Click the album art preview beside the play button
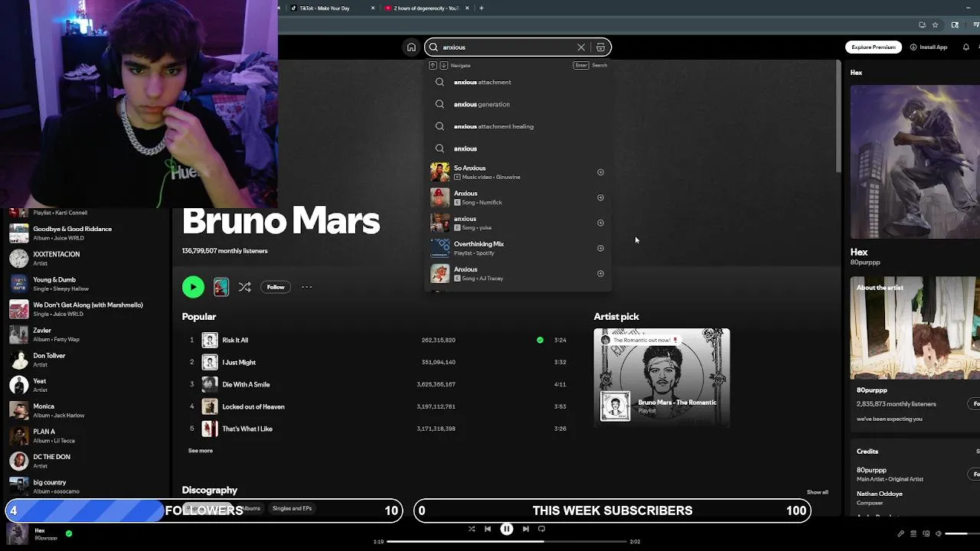Viewport: 980px width, 551px height. point(220,287)
